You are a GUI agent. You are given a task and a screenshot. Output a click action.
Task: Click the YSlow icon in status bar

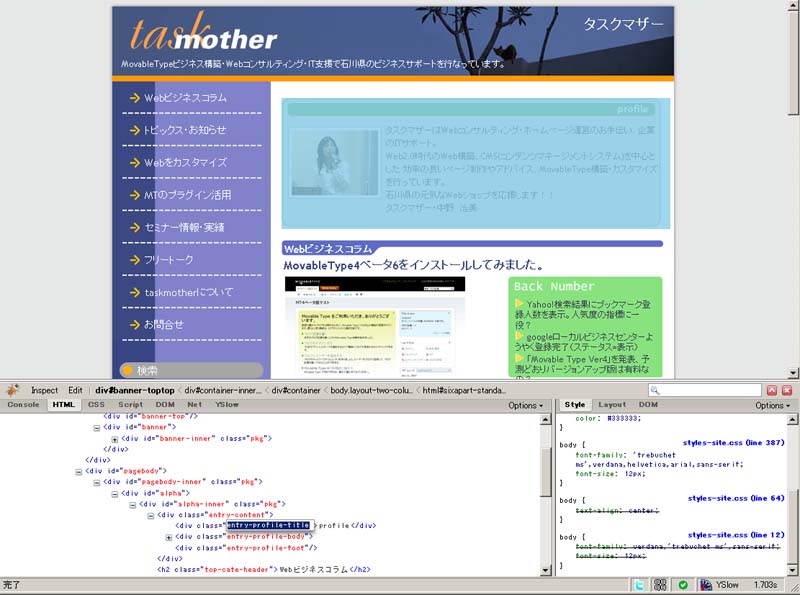pyautogui.click(x=706, y=585)
